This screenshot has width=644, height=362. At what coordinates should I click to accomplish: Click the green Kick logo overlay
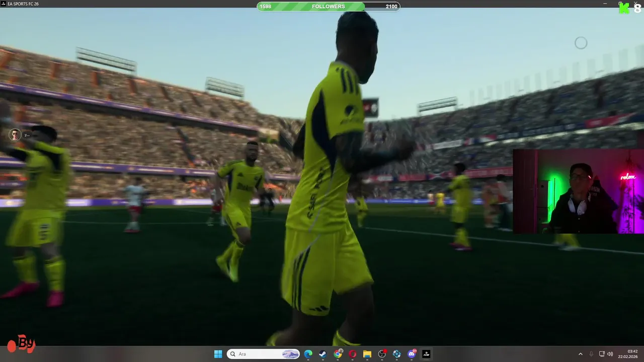click(624, 8)
